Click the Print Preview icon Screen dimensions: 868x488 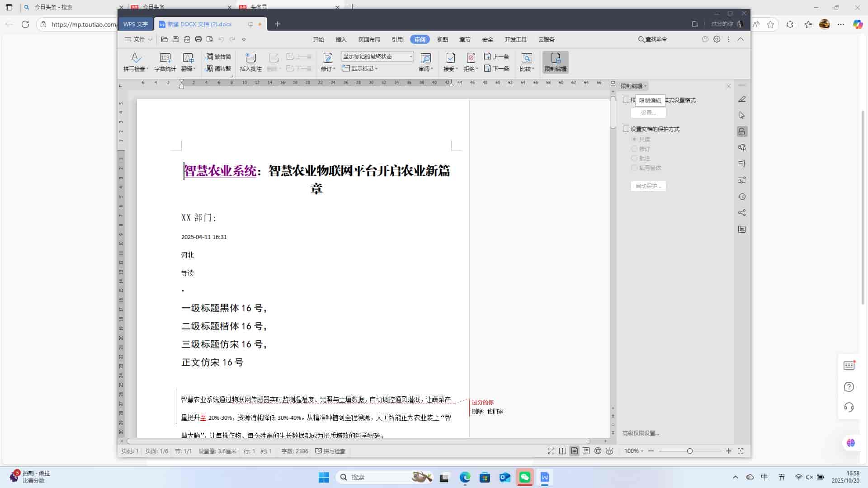pos(209,39)
